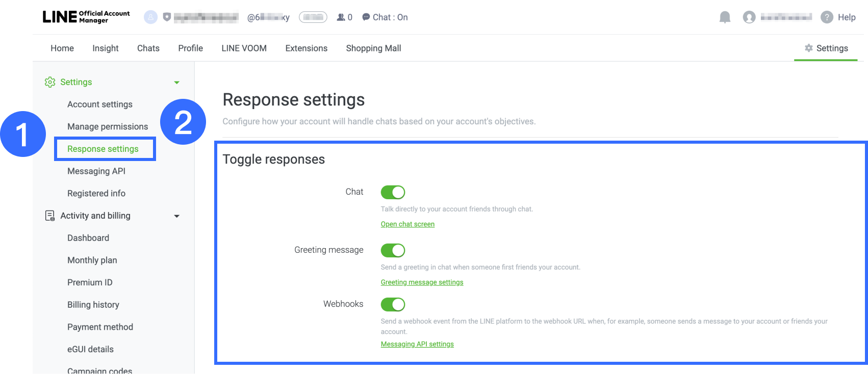The image size is (868, 374).
Task: Collapse the Activity and billing section arrow
Action: pos(176,216)
